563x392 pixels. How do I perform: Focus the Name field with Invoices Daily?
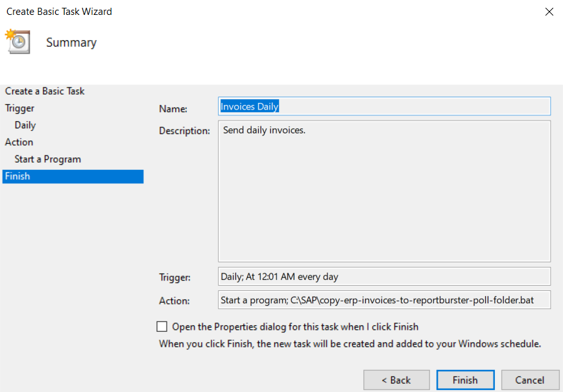point(384,106)
